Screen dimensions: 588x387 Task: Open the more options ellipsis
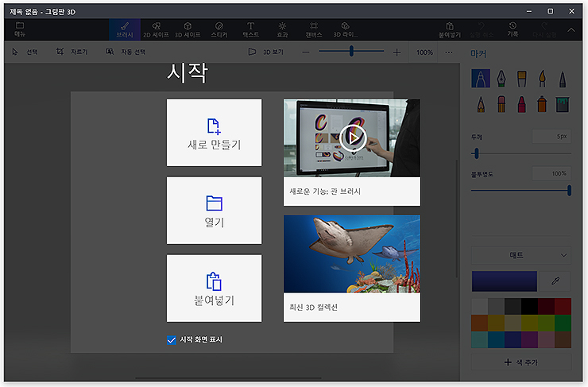449,52
